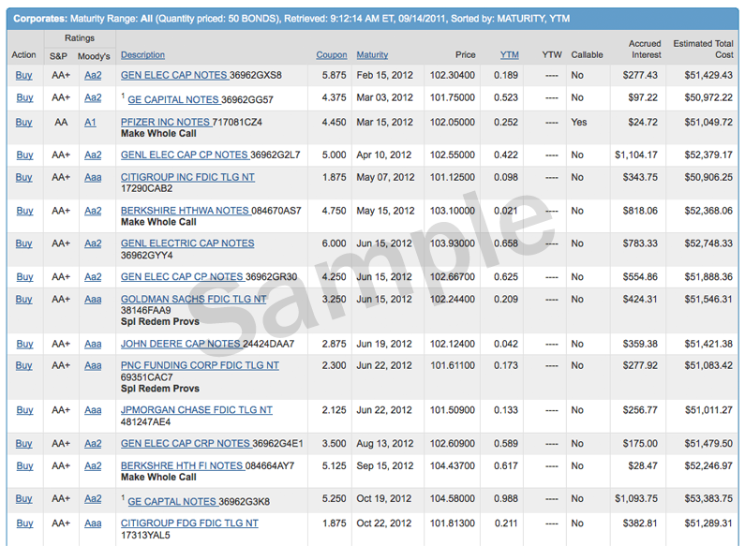Sort bonds by Maturity column header
The height and width of the screenshot is (560, 745).
tap(372, 55)
